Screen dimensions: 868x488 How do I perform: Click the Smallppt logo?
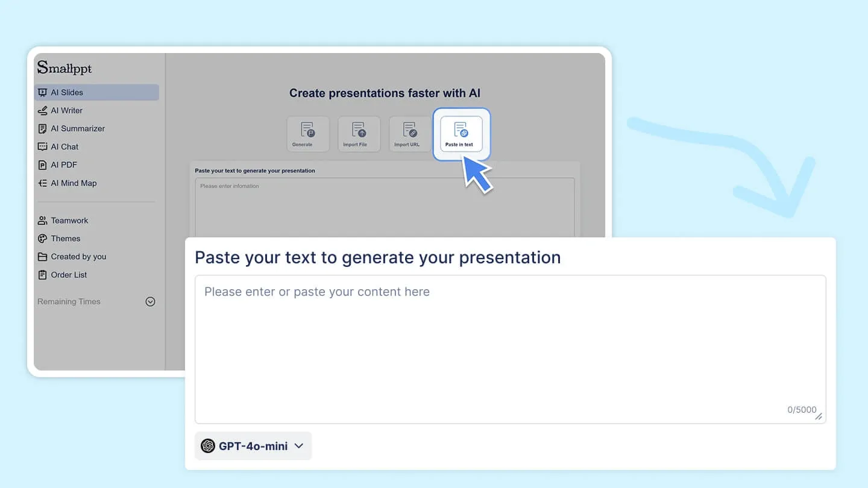[64, 68]
